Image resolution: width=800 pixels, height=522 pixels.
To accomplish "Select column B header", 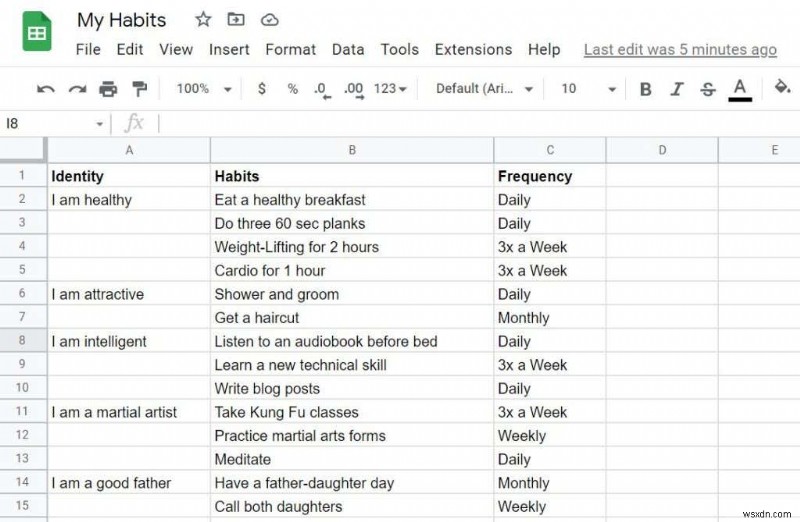I will 352,150.
